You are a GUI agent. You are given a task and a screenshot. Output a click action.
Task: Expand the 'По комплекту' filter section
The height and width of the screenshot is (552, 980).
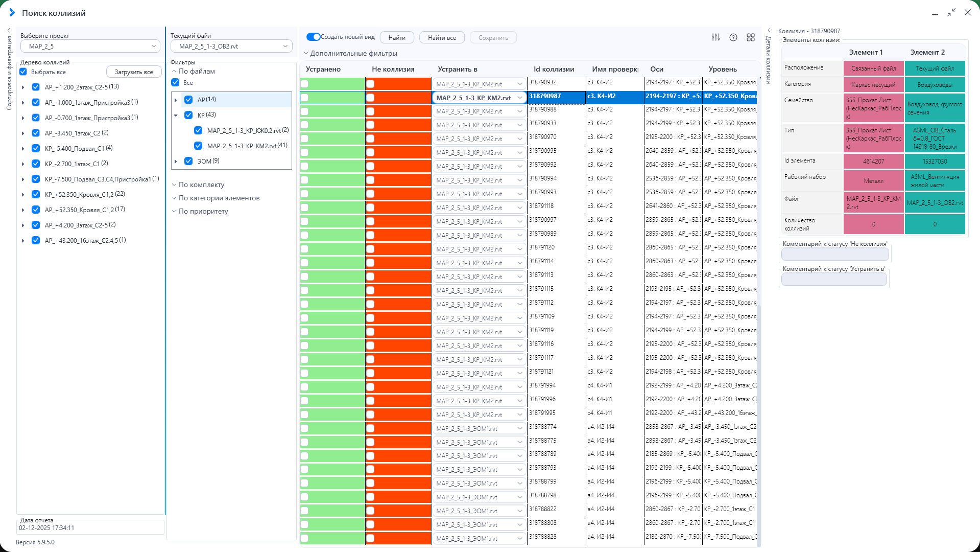pyautogui.click(x=201, y=185)
